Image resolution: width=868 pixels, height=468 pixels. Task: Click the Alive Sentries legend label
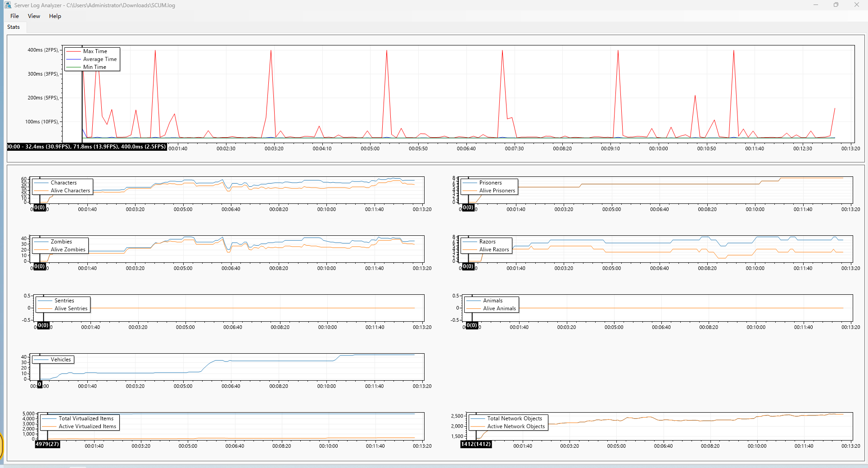[71, 308]
